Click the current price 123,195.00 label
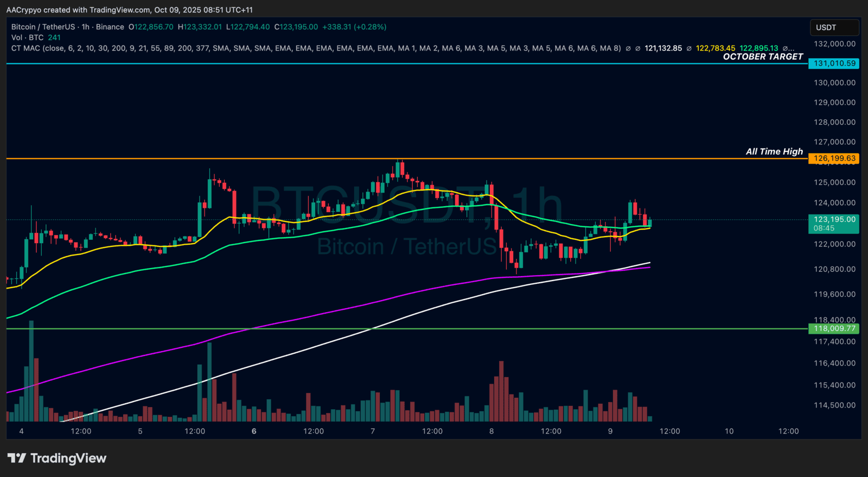Viewport: 868px width, 477px height. pos(834,220)
